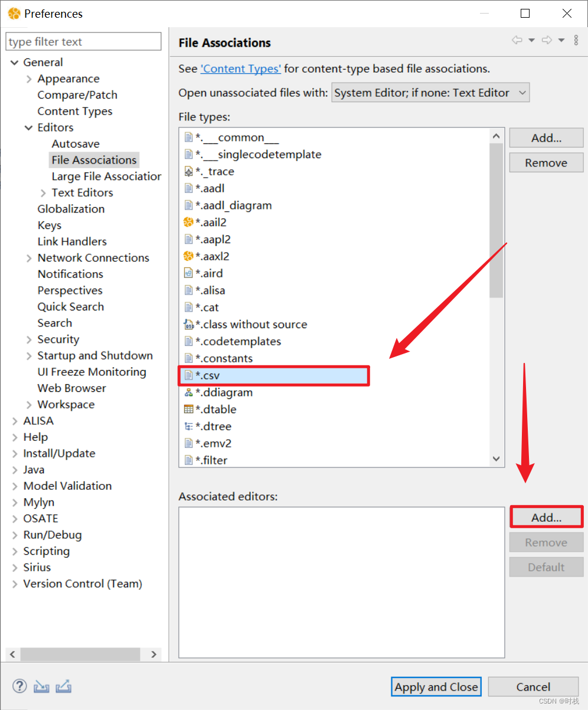588x710 pixels.
Task: Expand the Security node
Action: click(29, 339)
